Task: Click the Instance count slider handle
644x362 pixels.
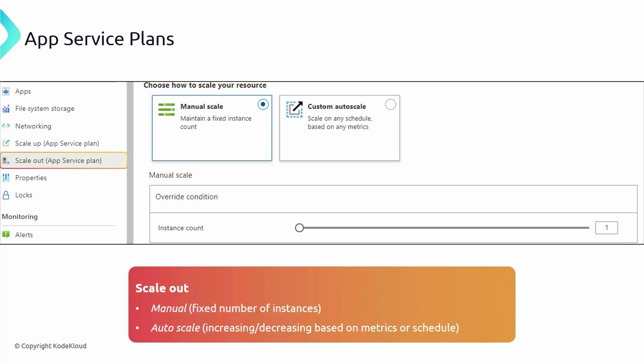Action: [x=300, y=228]
